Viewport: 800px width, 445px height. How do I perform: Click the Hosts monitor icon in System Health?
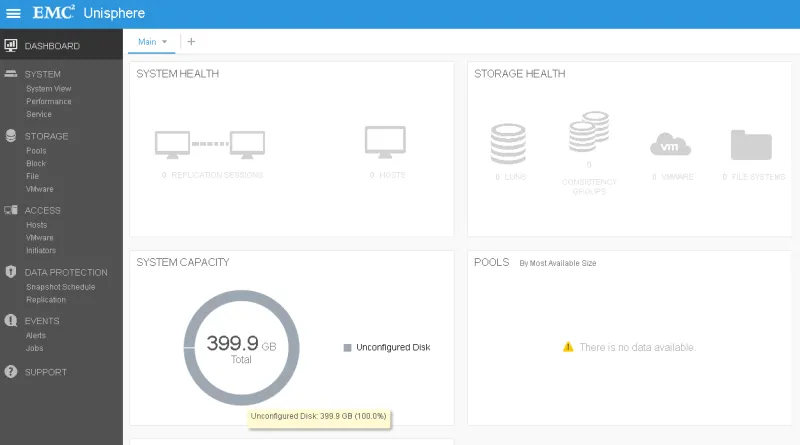point(385,142)
